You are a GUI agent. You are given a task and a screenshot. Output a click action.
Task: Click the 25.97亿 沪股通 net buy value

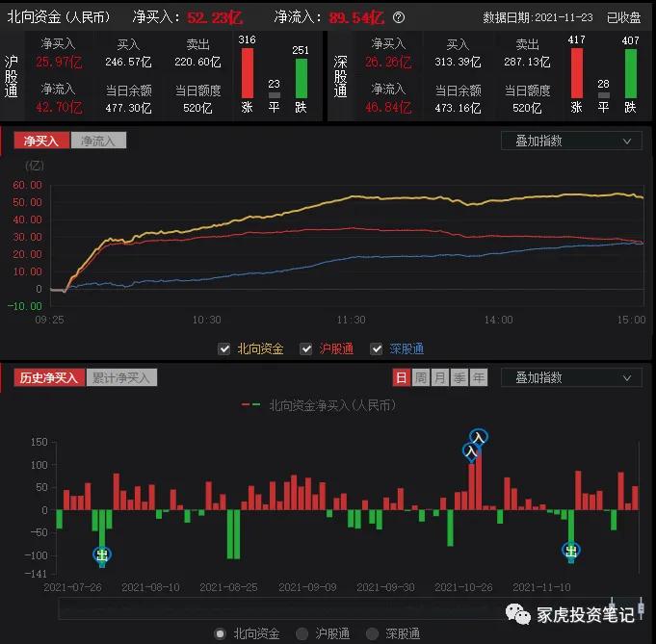[x=59, y=63]
